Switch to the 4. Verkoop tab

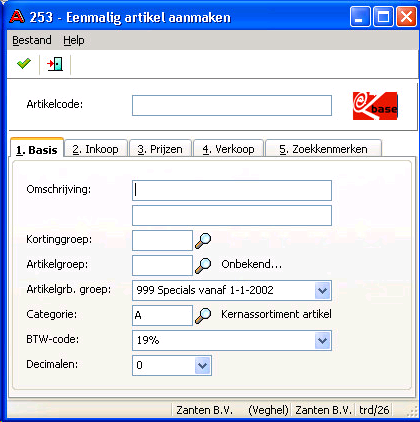click(x=229, y=149)
